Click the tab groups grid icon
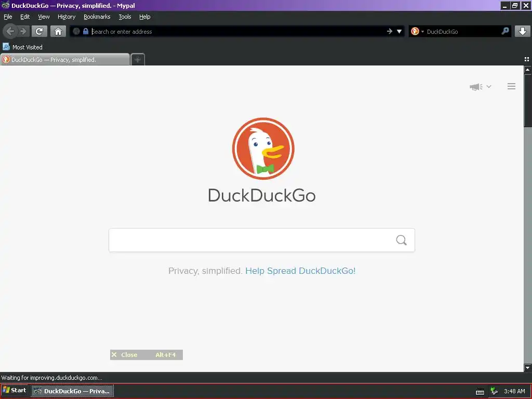 click(x=527, y=59)
